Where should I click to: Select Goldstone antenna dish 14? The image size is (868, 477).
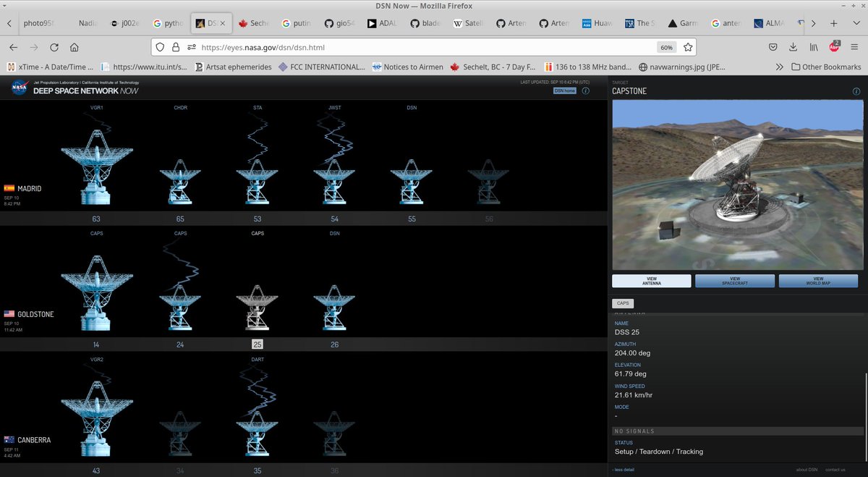coord(96,294)
